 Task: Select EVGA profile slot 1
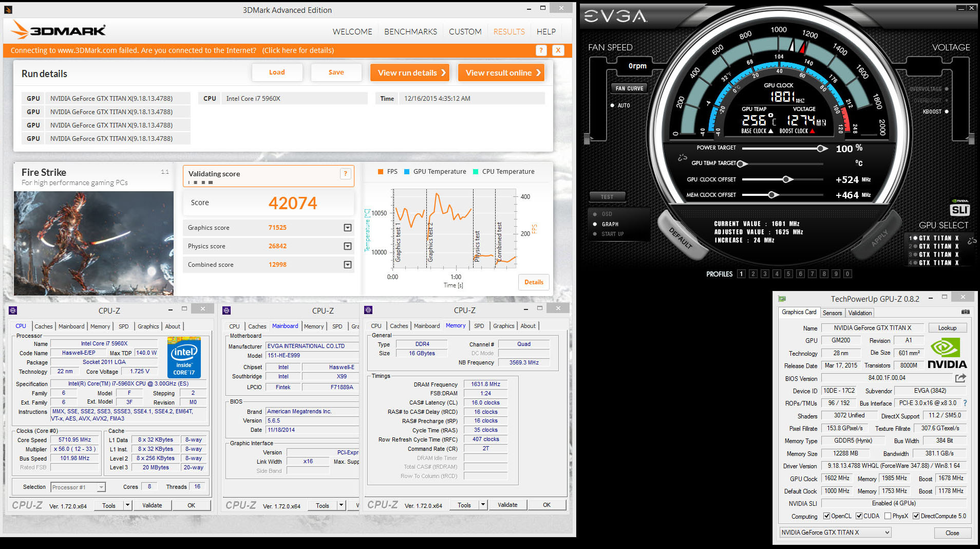pyautogui.click(x=741, y=274)
